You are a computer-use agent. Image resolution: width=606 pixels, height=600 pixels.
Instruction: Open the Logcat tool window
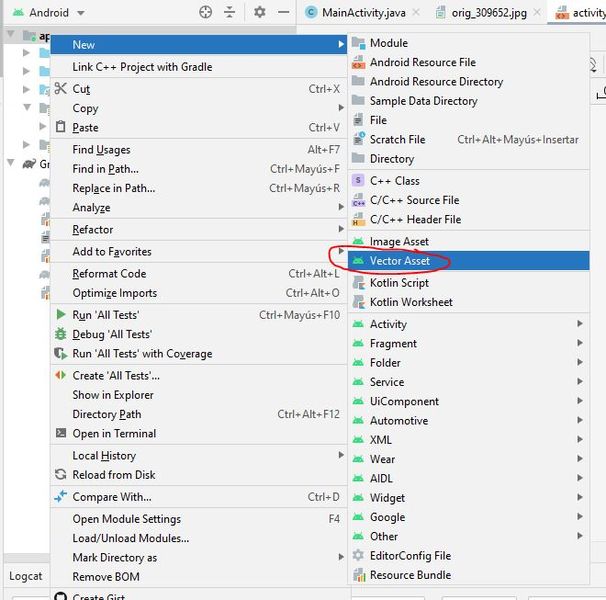click(26, 576)
